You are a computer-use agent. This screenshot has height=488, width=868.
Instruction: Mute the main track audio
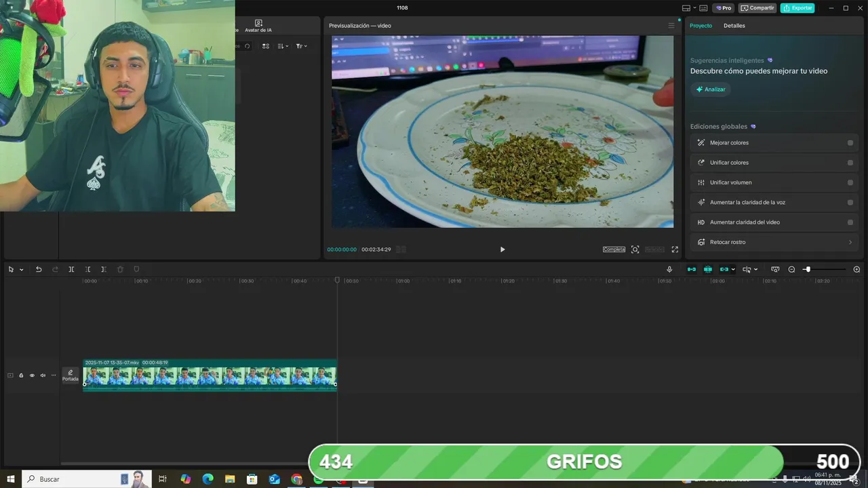click(43, 375)
